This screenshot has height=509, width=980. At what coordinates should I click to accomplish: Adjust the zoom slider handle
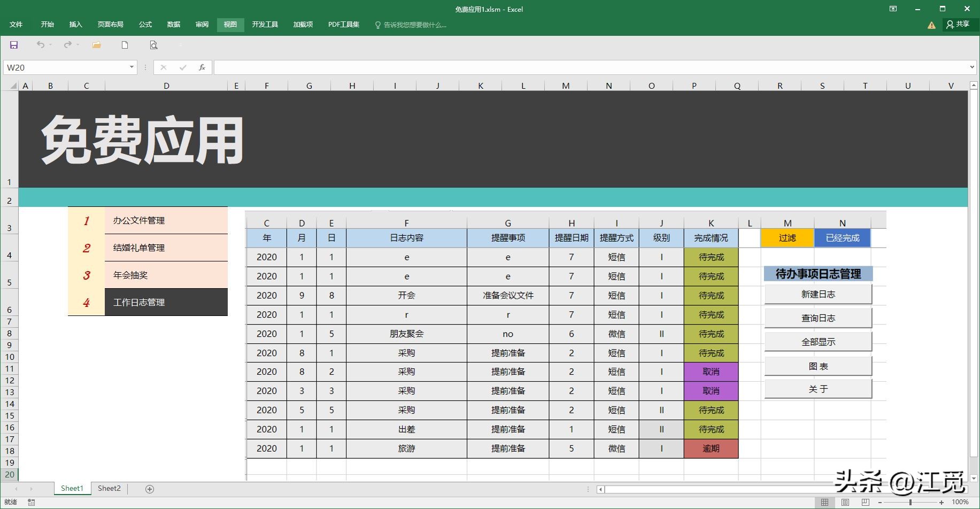(x=910, y=502)
